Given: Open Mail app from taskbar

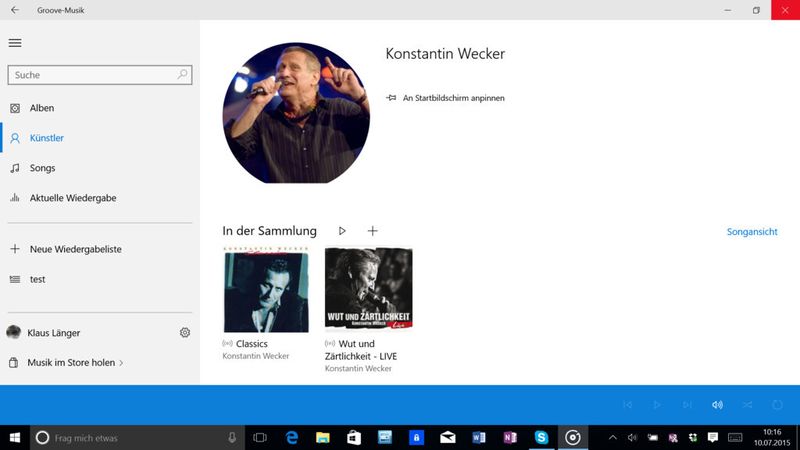Looking at the screenshot, I should click(x=447, y=438).
